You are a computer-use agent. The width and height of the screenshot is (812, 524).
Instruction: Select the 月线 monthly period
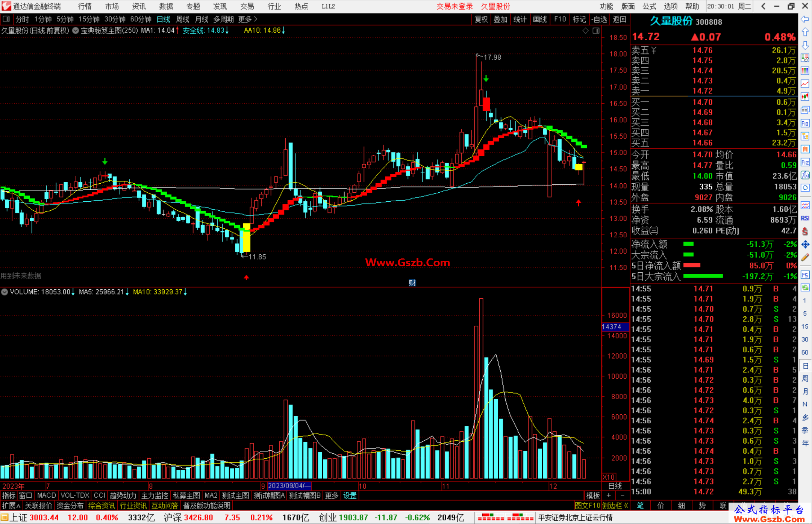coord(201,19)
